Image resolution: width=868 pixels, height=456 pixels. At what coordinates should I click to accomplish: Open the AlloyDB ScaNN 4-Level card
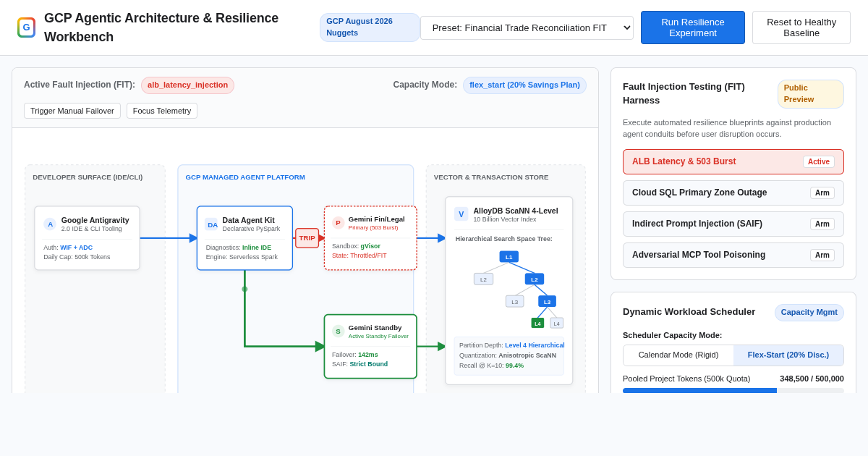509,291
